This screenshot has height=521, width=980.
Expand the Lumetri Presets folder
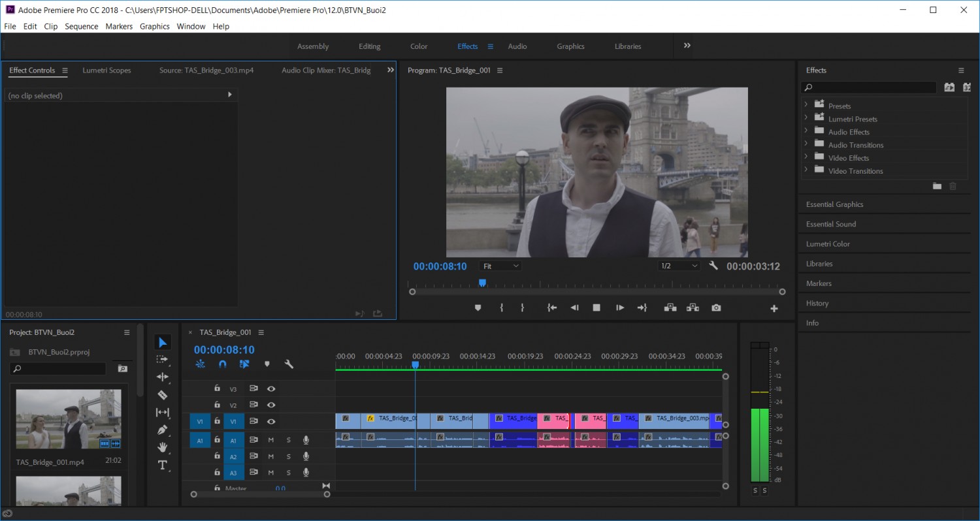click(806, 118)
